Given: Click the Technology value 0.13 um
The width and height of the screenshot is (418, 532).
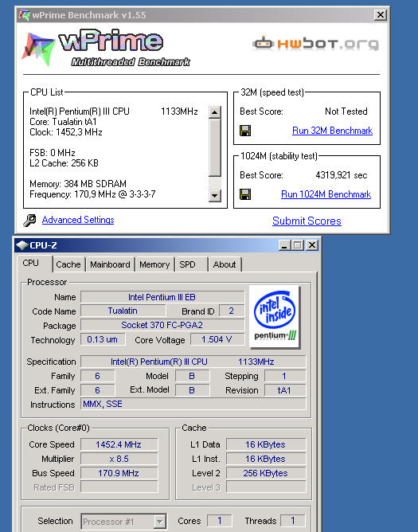Looking at the screenshot, I should pos(103,339).
